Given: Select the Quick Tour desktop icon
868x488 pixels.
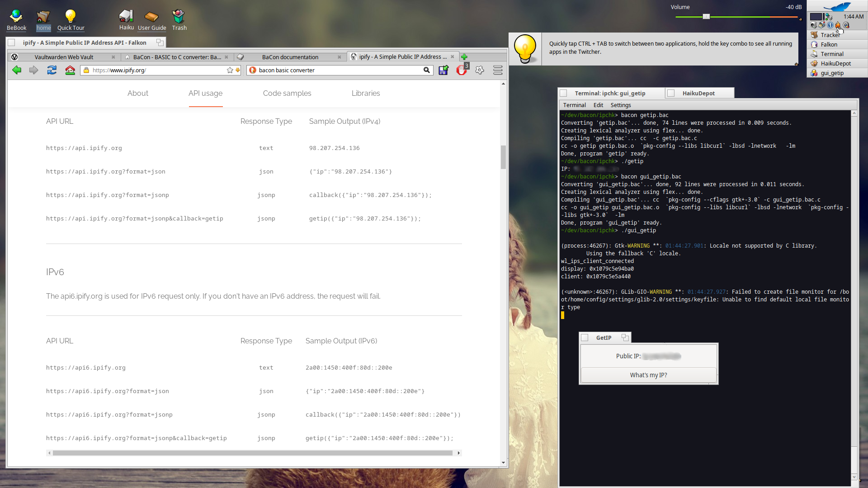Looking at the screenshot, I should (71, 20).
